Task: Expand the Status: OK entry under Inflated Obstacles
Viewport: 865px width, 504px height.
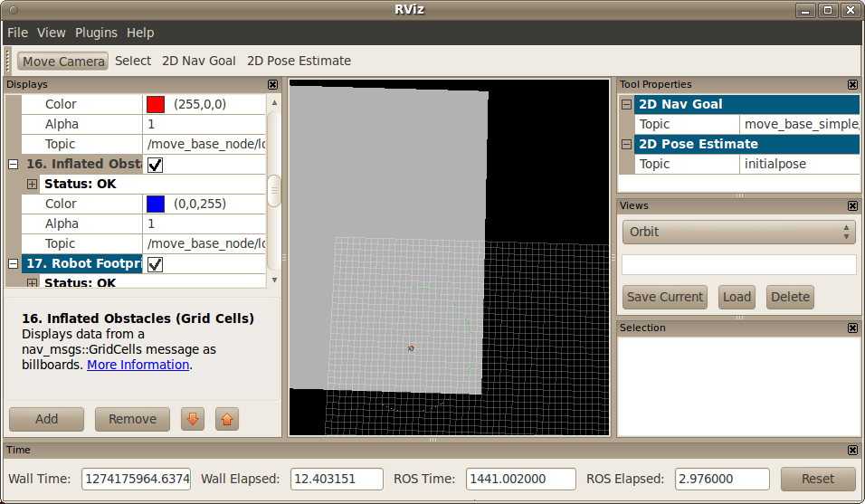Action: (33, 184)
